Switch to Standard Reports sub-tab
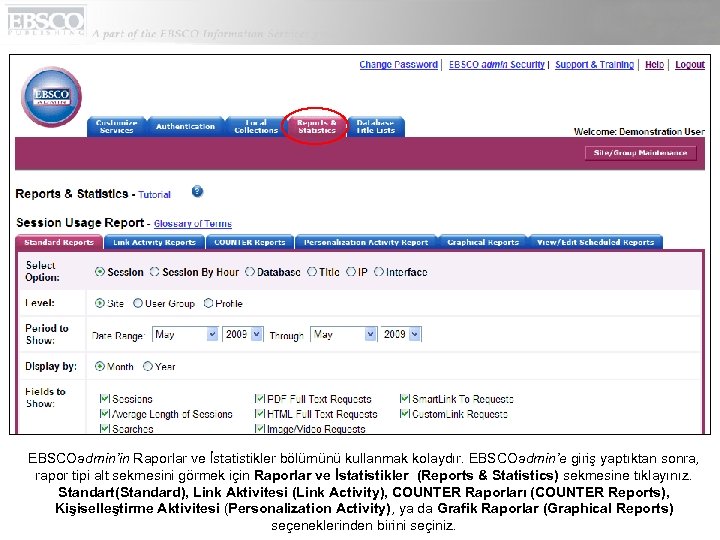The width and height of the screenshot is (720, 540). point(59,242)
